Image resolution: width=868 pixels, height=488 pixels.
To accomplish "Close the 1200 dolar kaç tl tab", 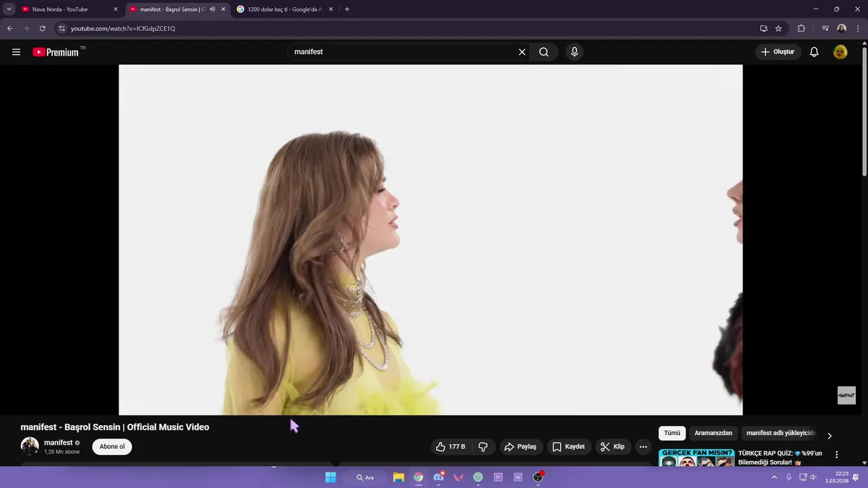I will pos(330,9).
